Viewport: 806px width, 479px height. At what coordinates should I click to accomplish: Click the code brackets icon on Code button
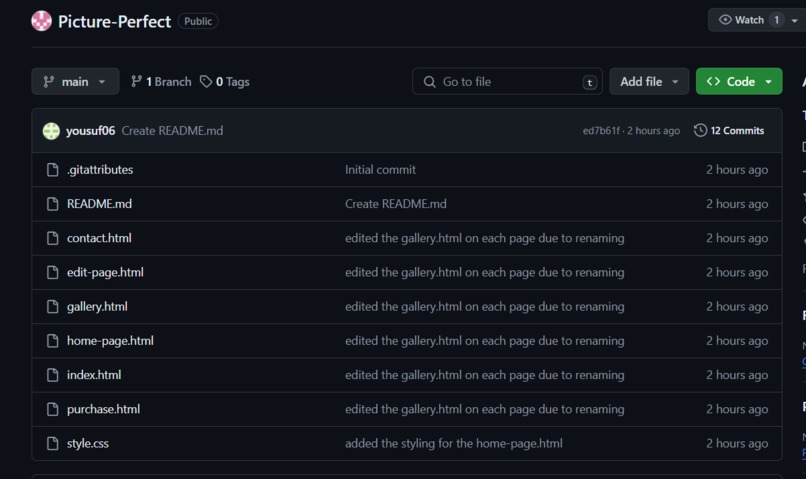pyautogui.click(x=713, y=81)
